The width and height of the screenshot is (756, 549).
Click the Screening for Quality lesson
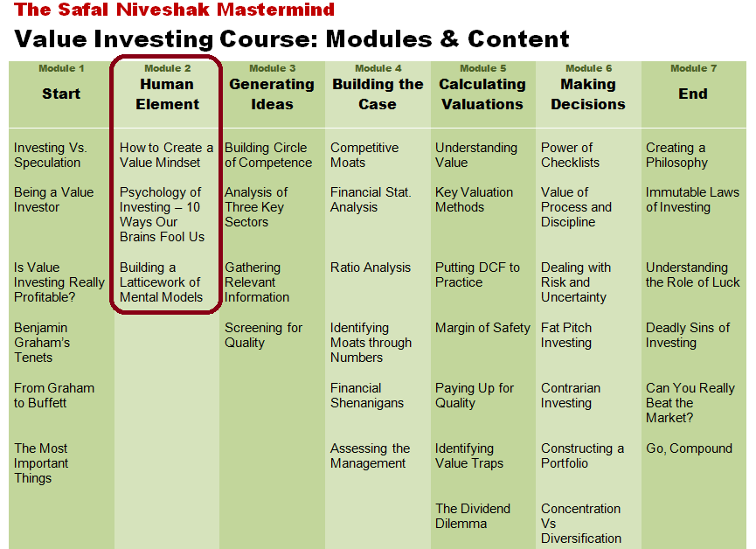point(263,335)
